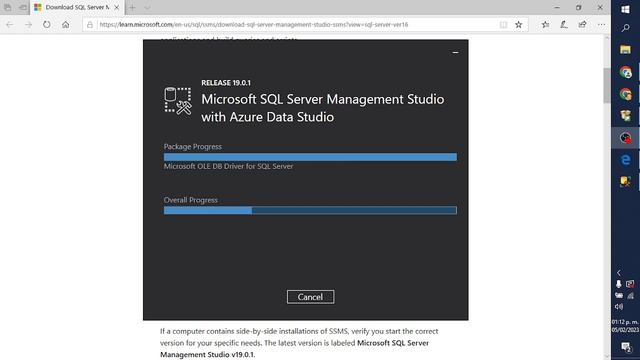Viewport: 640px width, 360px height.
Task: Open tabs you've set aside
Action: pyautogui.click(x=7, y=7)
